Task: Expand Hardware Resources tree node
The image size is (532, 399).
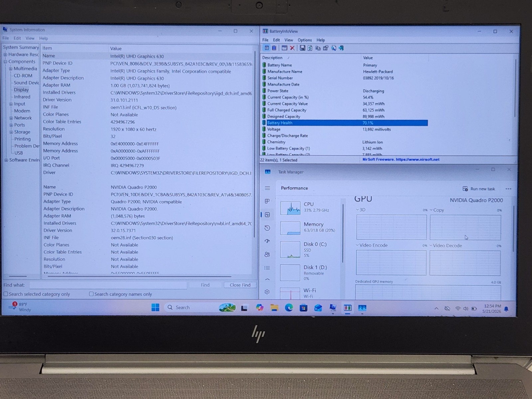Action: point(5,55)
